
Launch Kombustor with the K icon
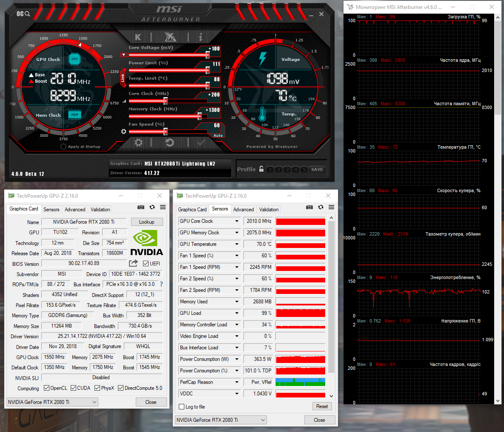coord(138,37)
